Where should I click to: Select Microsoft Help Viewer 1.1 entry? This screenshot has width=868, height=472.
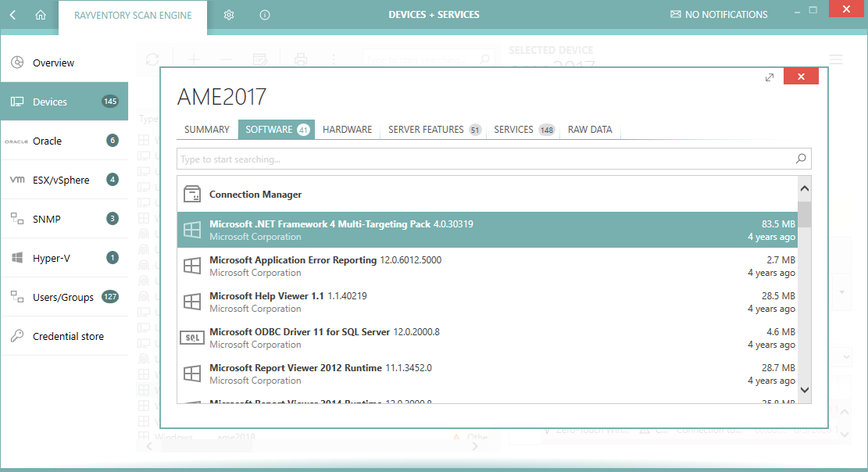(x=484, y=302)
